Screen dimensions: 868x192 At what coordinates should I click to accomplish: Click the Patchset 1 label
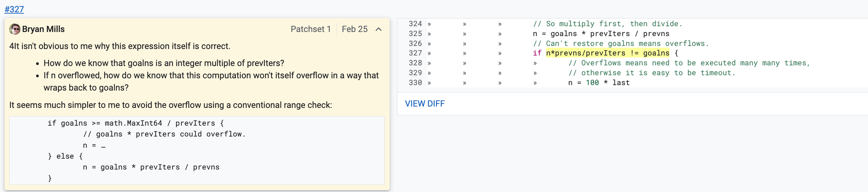[x=310, y=29]
